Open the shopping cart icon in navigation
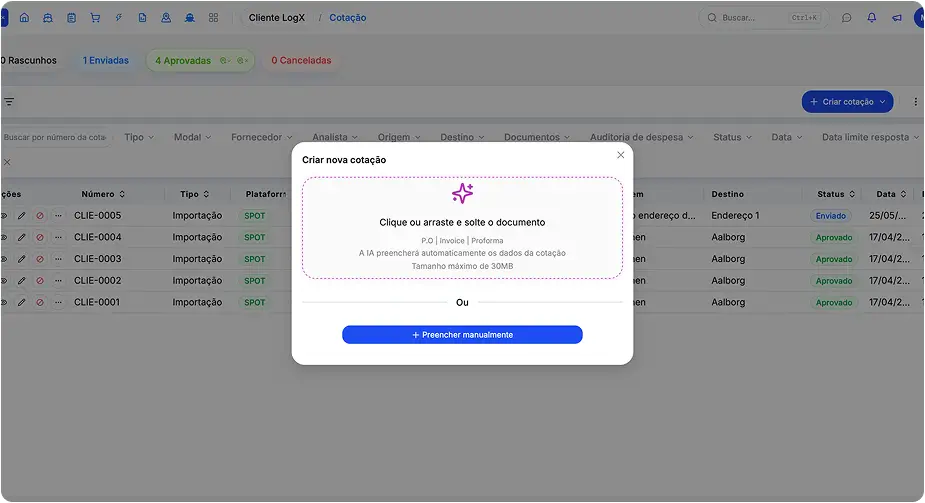This screenshot has width=925, height=503. click(95, 18)
